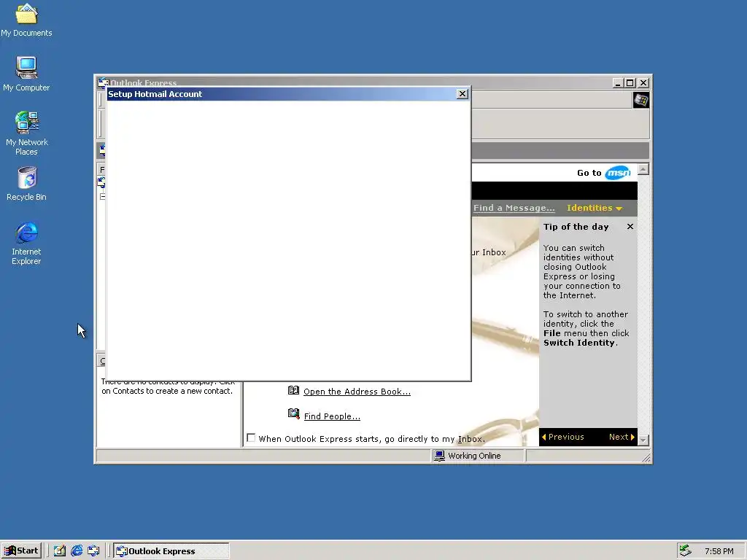Click the Find People link
The image size is (747, 560).
tap(332, 416)
